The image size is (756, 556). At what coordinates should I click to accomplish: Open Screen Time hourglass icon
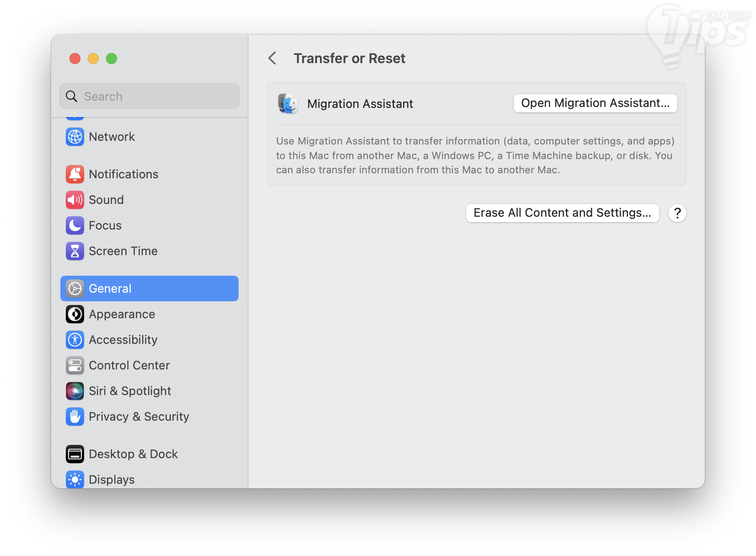(x=75, y=251)
